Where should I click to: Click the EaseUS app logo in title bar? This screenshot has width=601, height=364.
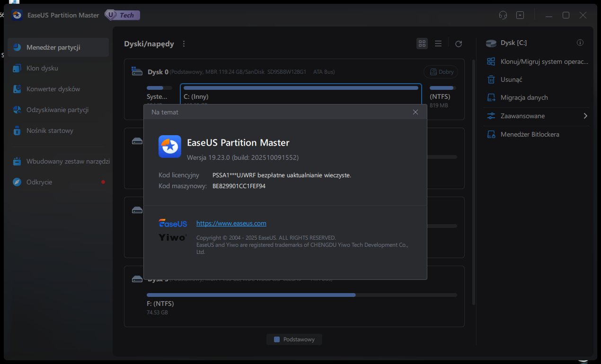[17, 15]
